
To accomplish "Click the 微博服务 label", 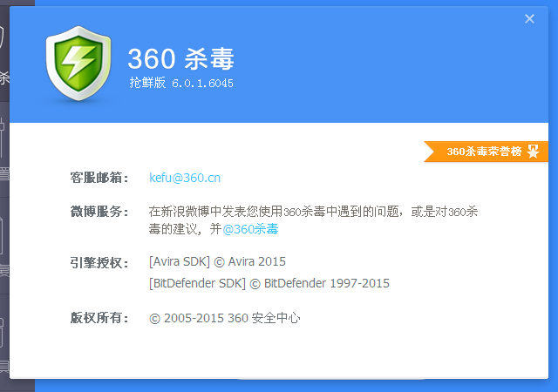I will [99, 212].
